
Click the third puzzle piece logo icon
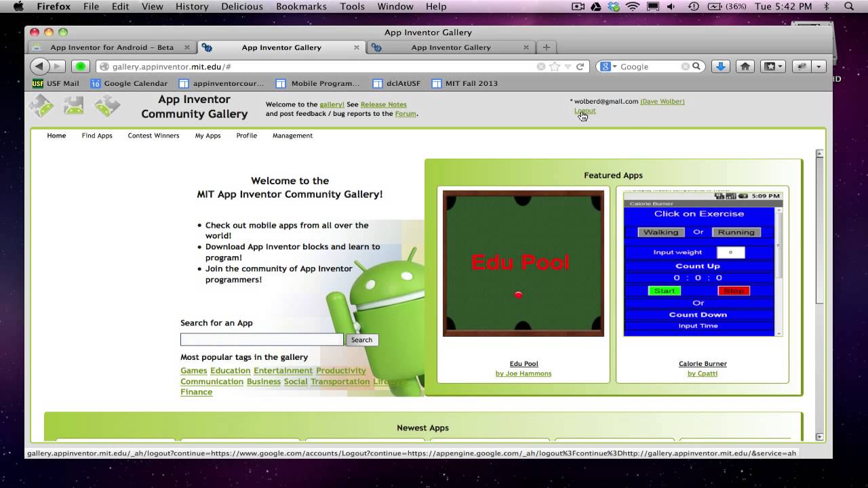[107, 106]
